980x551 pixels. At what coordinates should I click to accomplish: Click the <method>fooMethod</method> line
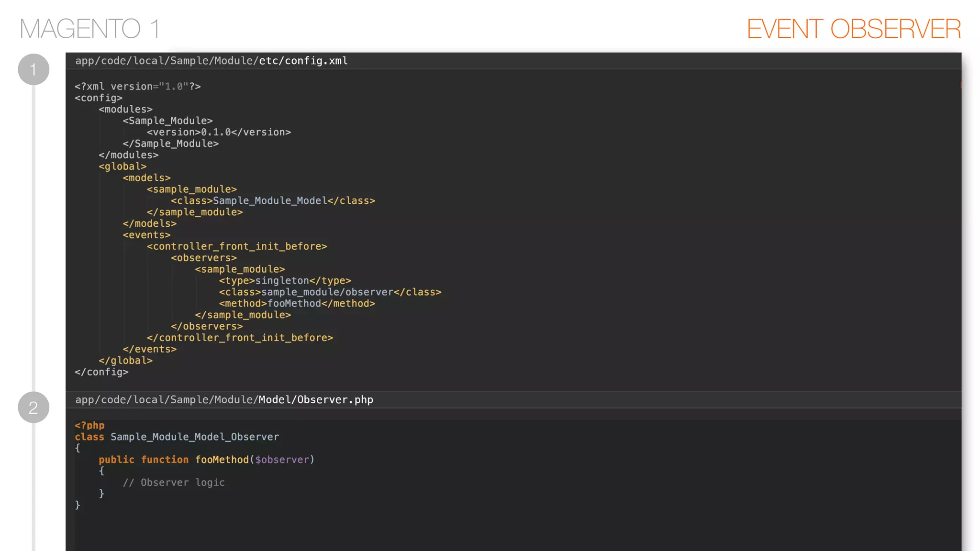click(297, 304)
